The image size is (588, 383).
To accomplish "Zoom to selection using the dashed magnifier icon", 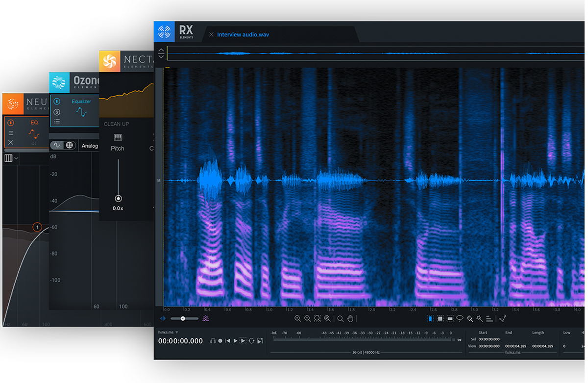I will coord(318,318).
